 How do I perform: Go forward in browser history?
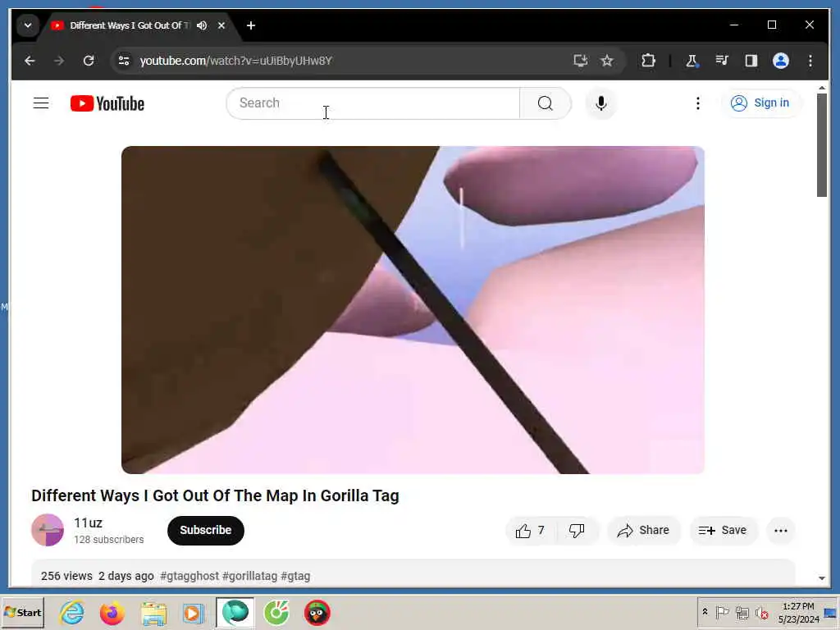click(59, 61)
